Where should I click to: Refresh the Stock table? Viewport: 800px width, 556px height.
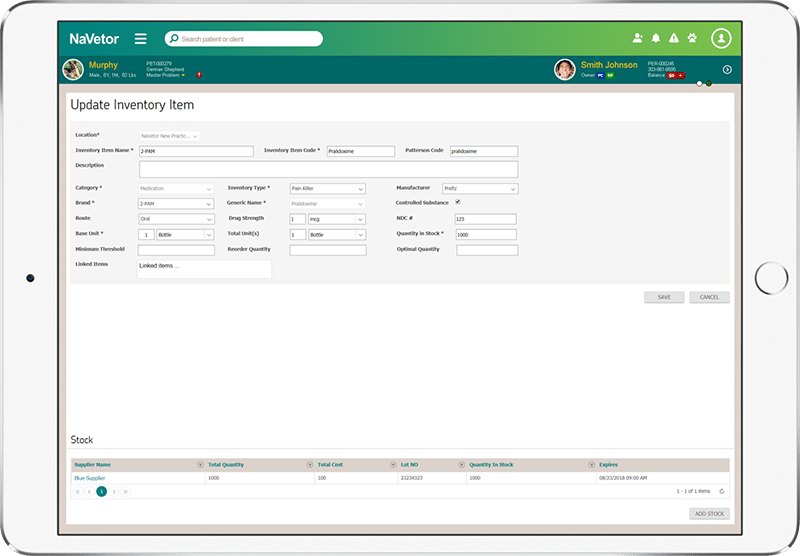coord(722,491)
